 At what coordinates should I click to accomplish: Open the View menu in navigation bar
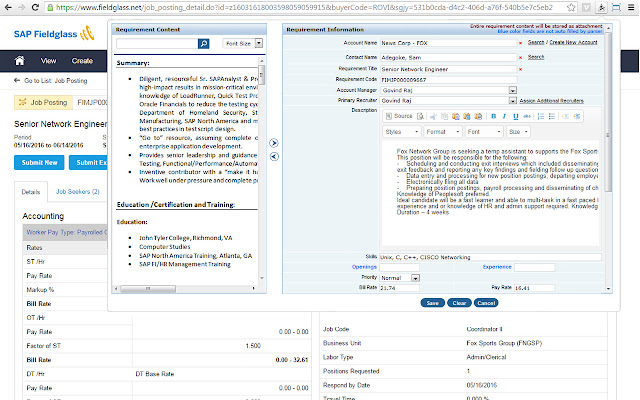click(48, 61)
